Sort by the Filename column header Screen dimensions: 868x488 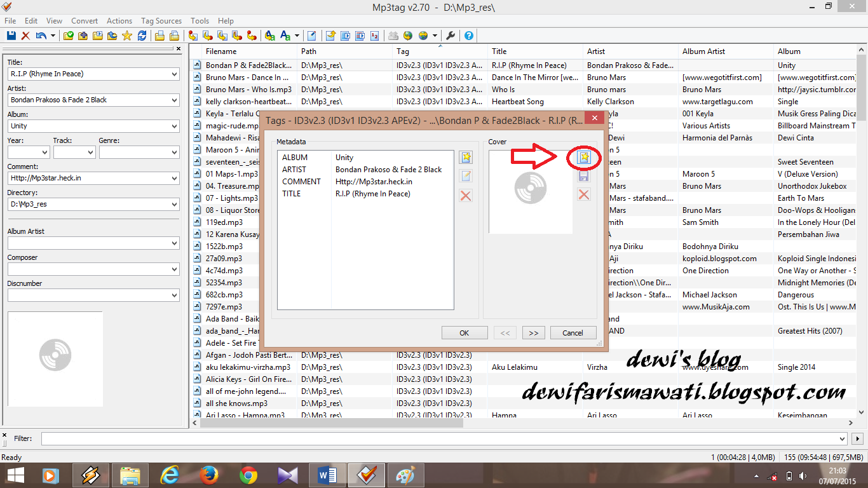(x=250, y=51)
